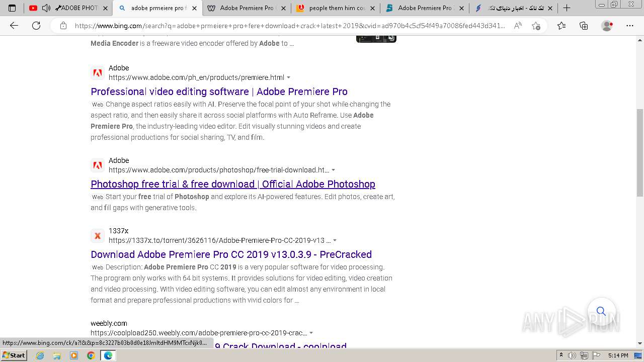Screen dimensions: 644x362
Task: Launch Google Chrome from the taskbar
Action: (91, 355)
